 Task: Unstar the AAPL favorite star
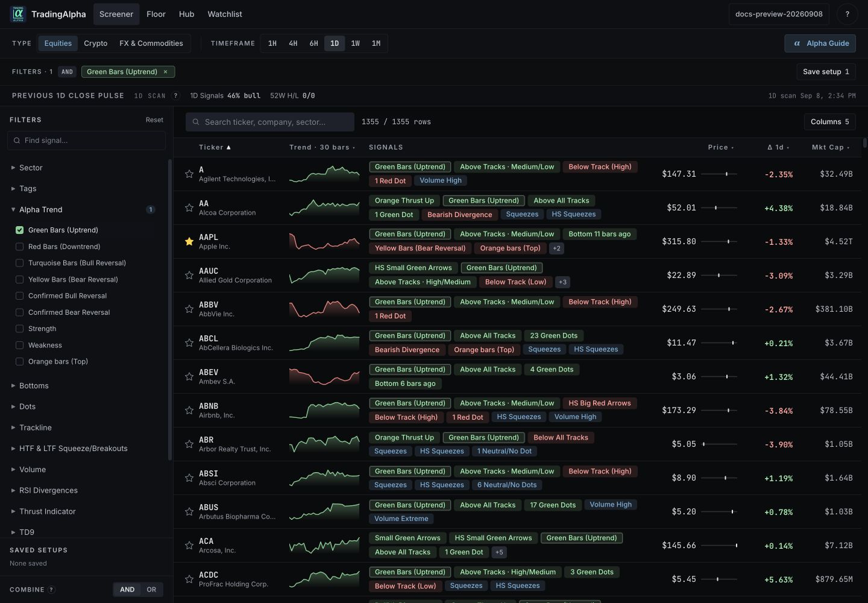[189, 241]
